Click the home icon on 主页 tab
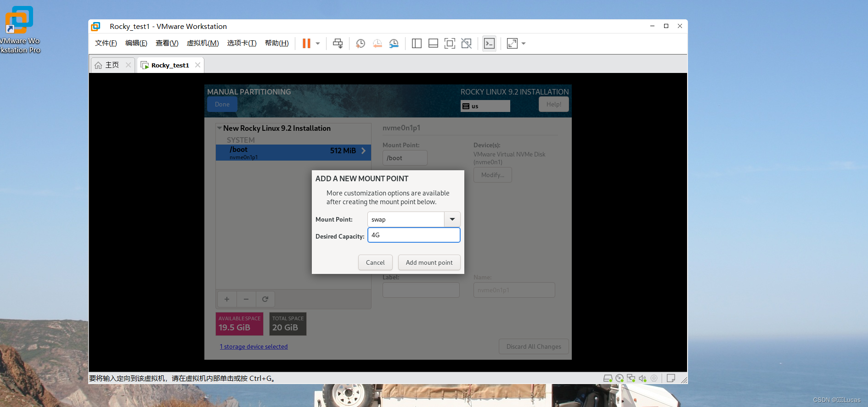Screen dimensions: 868x407 (98, 65)
